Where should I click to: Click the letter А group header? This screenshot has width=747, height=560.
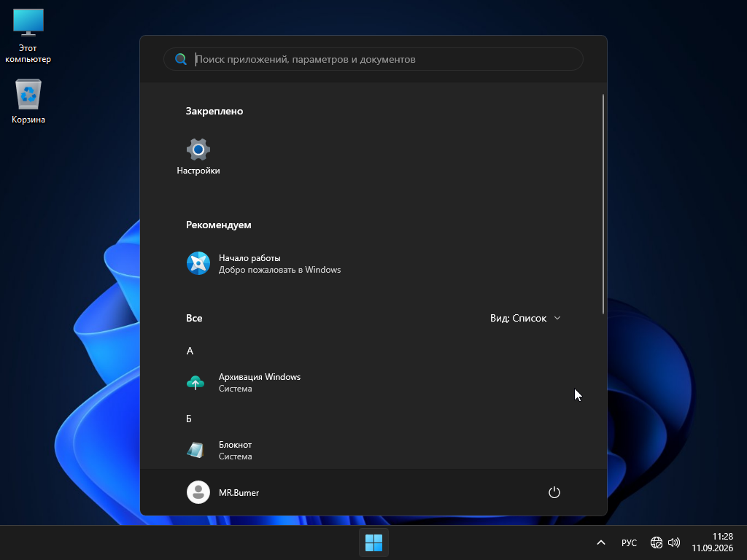coord(190,351)
